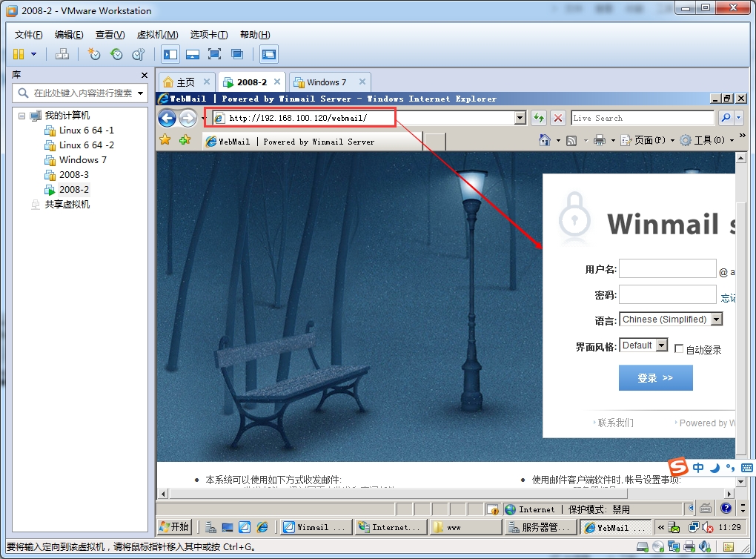Image resolution: width=756 pixels, height=559 pixels.
Task: Close the 2008-2 tab
Action: (277, 82)
